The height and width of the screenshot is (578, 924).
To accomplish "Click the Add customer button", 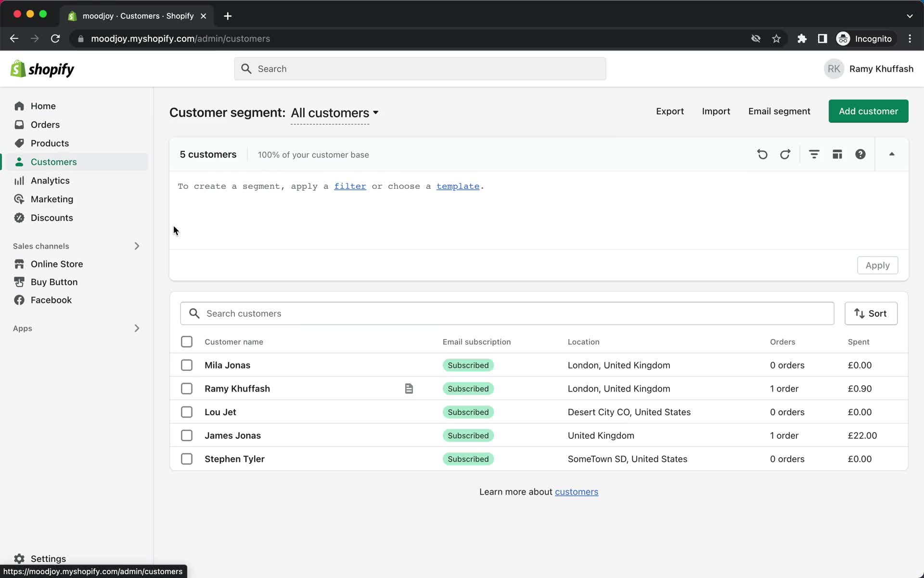I will point(868,111).
